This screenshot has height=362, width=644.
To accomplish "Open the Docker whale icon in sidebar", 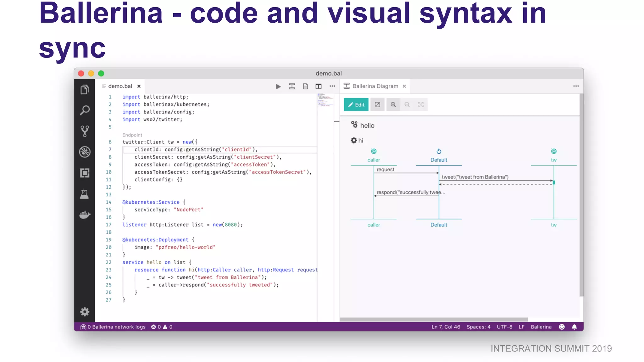I will 84,215.
